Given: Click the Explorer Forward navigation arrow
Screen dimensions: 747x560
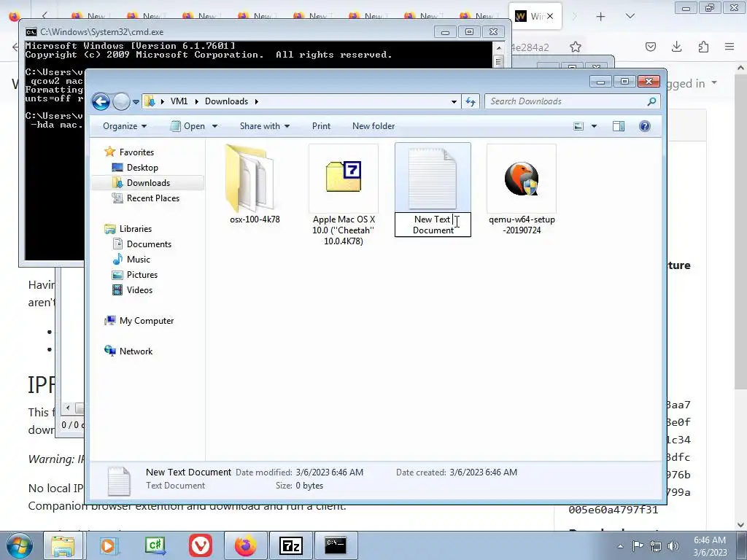Looking at the screenshot, I should (x=122, y=101).
